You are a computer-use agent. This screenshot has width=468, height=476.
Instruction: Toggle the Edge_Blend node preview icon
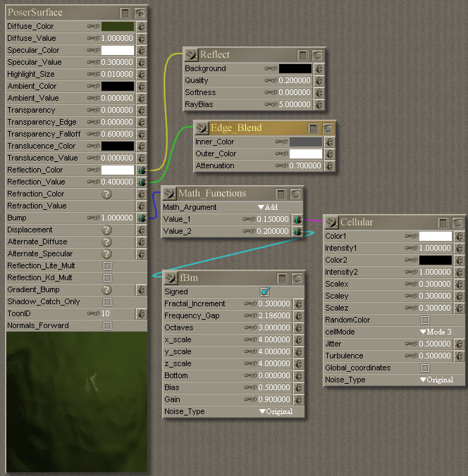328,128
